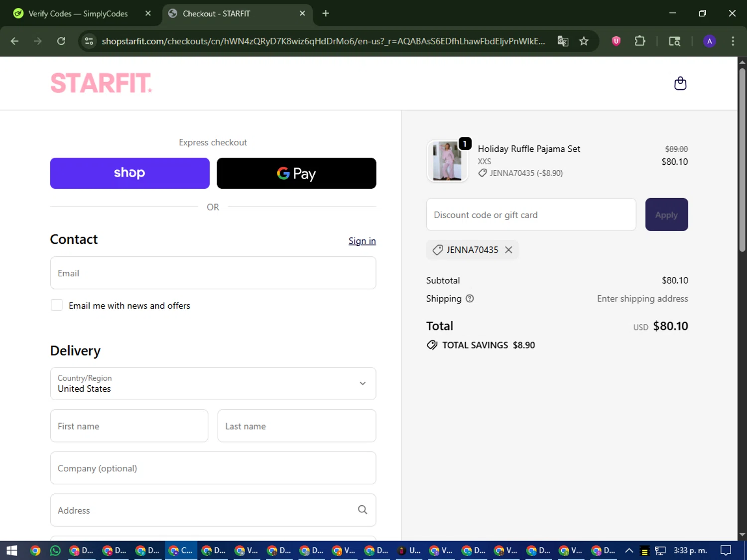This screenshot has width=747, height=560.
Task: Click the Discount code or gift card field
Action: click(531, 215)
